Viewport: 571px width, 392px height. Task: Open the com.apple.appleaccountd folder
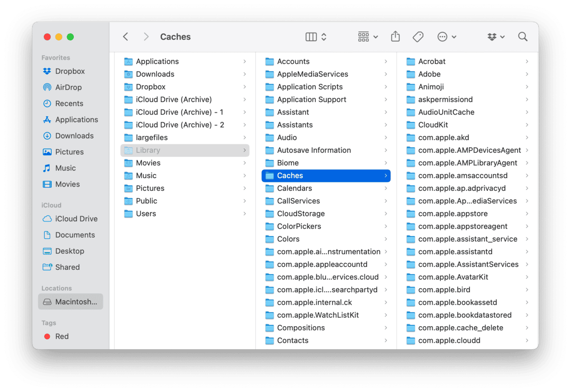pyautogui.click(x=326, y=265)
